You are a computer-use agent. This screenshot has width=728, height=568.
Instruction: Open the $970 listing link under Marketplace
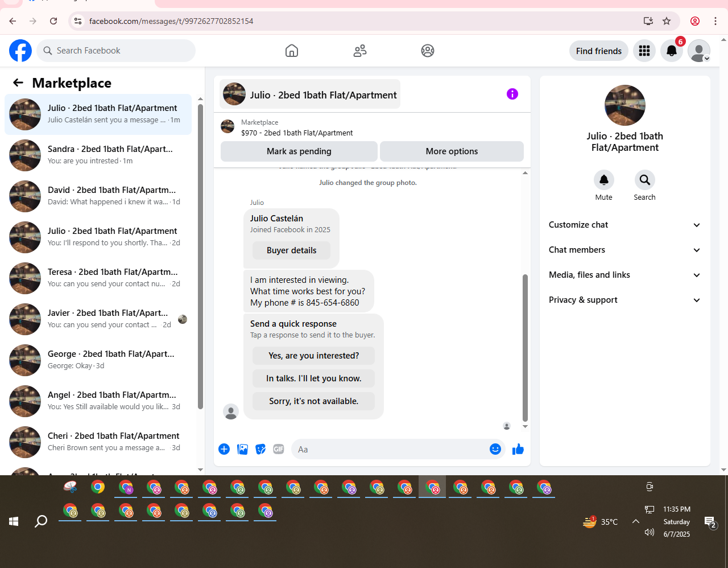[297, 133]
